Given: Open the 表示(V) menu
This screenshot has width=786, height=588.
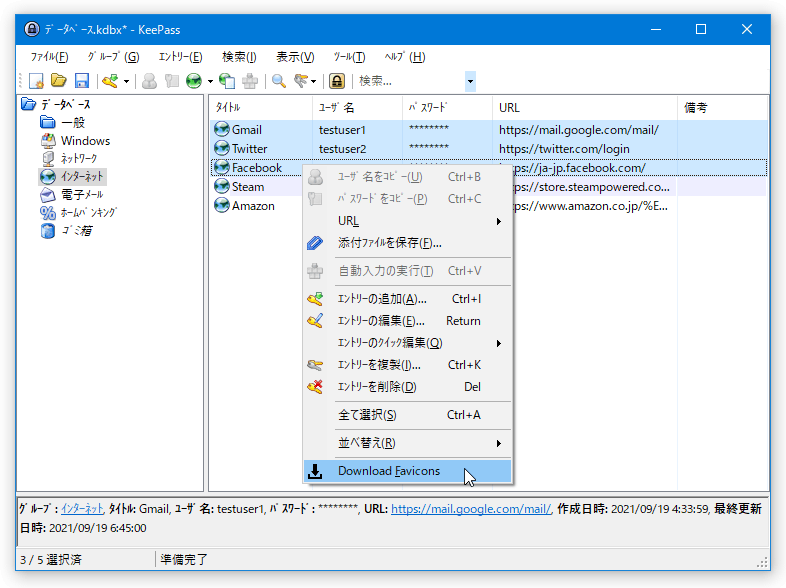Looking at the screenshot, I should click(x=295, y=57).
